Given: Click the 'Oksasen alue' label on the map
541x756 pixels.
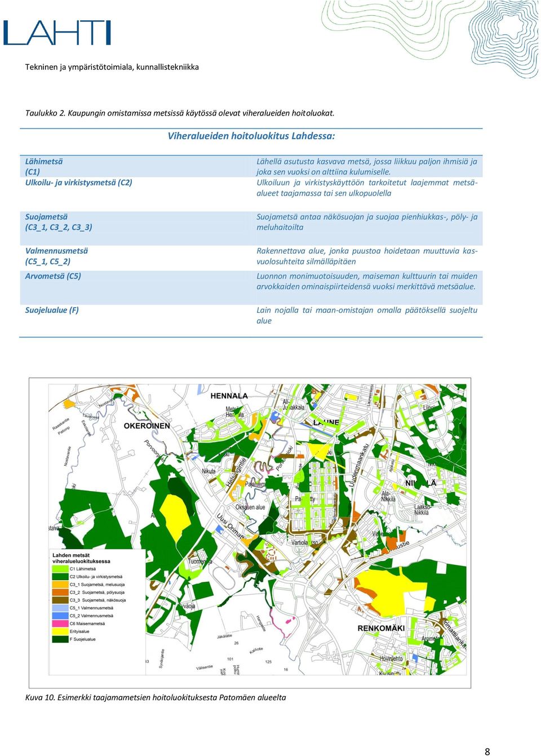Looking at the screenshot, I should click(x=250, y=507).
